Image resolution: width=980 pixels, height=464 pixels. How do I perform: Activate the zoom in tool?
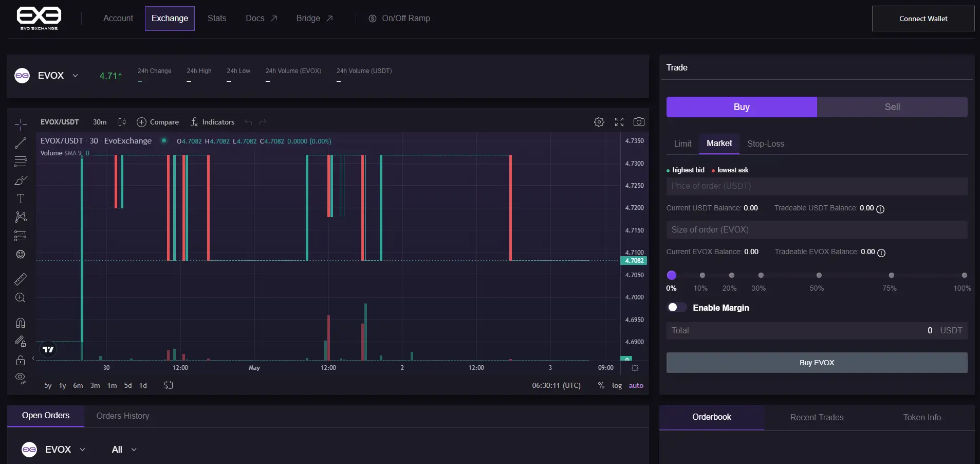click(x=21, y=298)
